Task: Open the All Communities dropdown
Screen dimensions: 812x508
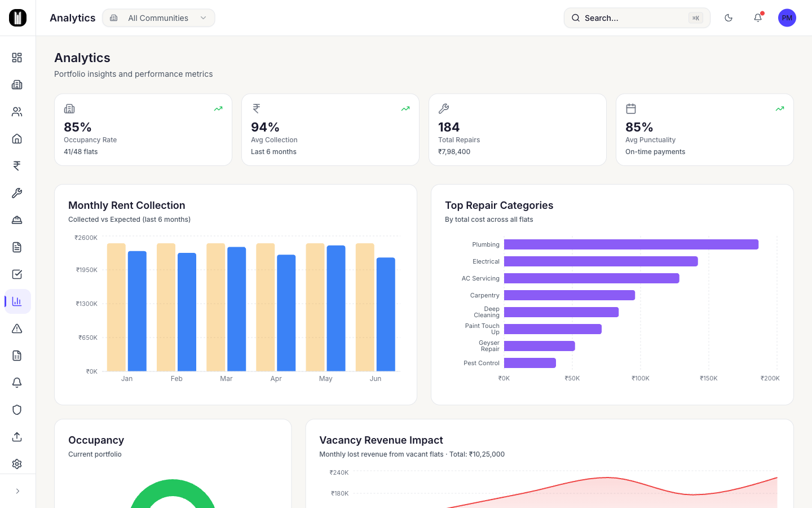Action: 158,18
